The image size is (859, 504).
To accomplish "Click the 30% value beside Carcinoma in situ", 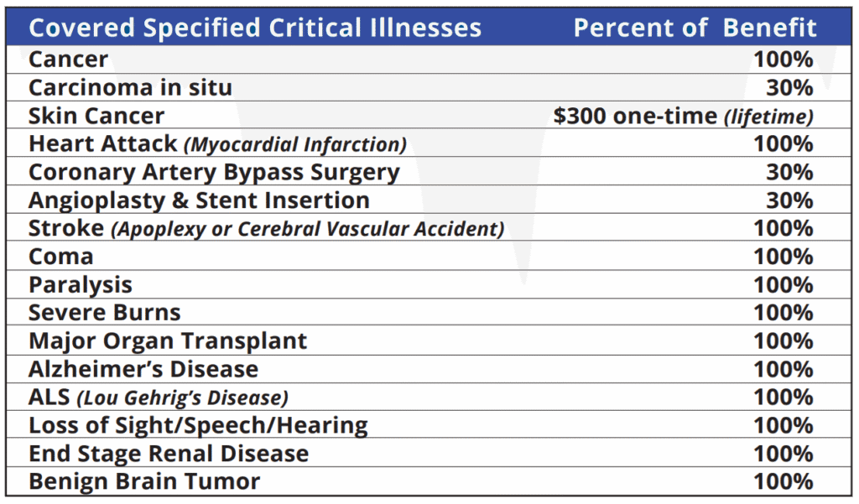I will coord(789,87).
